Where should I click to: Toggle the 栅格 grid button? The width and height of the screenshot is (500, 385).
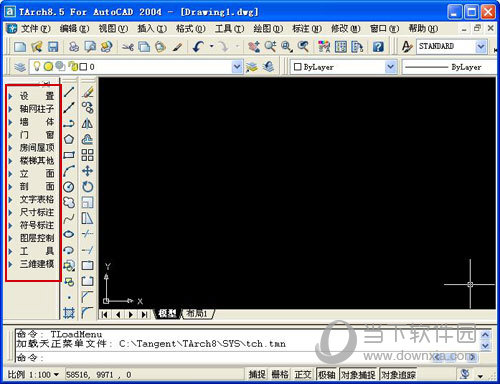coord(280,375)
